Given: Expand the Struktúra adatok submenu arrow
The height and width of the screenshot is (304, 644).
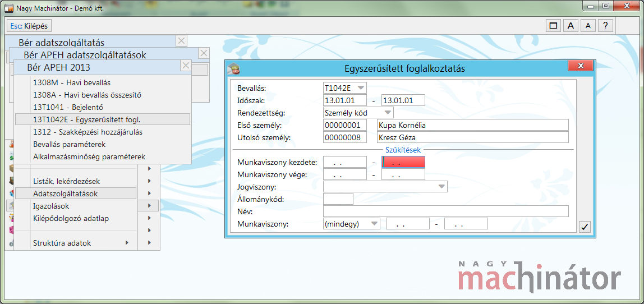Looking at the screenshot, I should coord(127,243).
